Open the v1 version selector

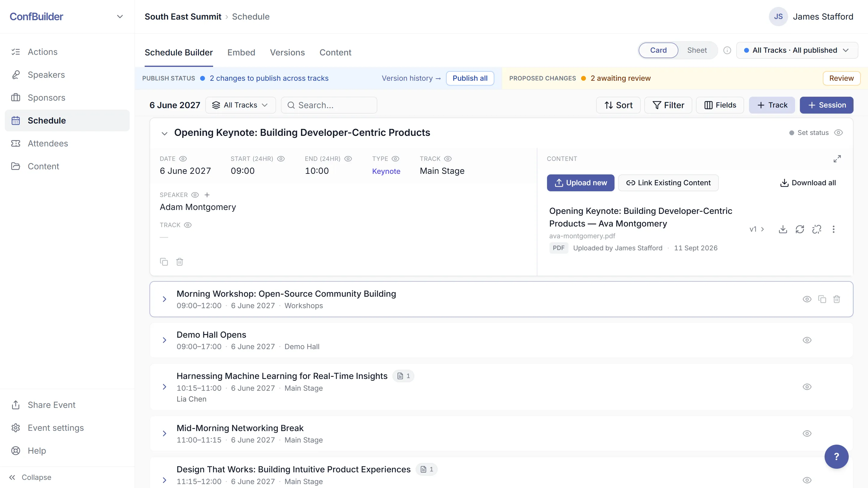click(757, 229)
